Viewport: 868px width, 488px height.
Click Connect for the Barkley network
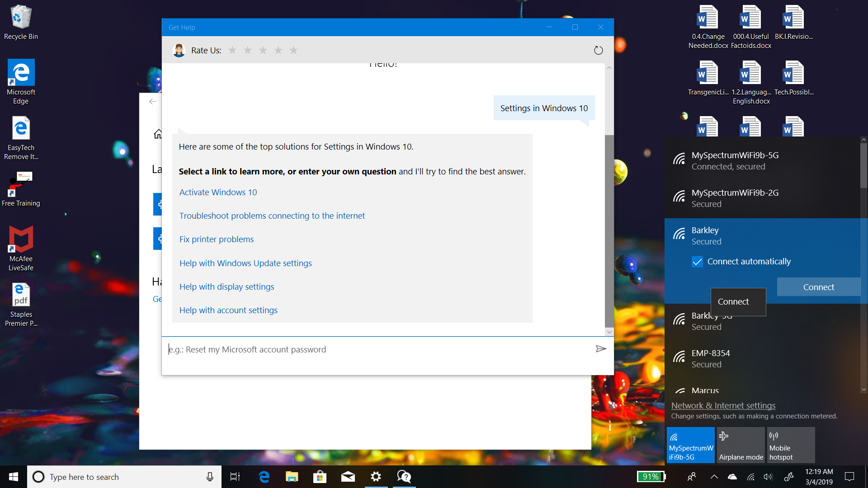tap(818, 287)
